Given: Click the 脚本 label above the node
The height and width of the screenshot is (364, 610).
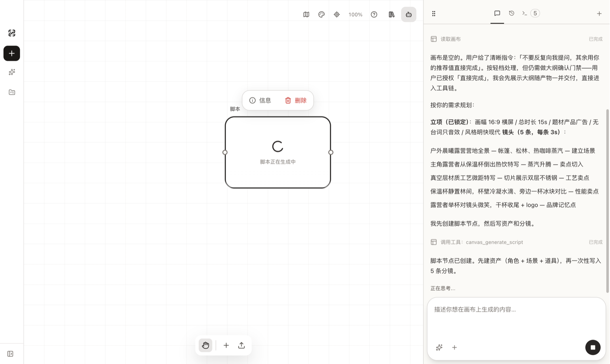Looking at the screenshot, I should tap(235, 109).
